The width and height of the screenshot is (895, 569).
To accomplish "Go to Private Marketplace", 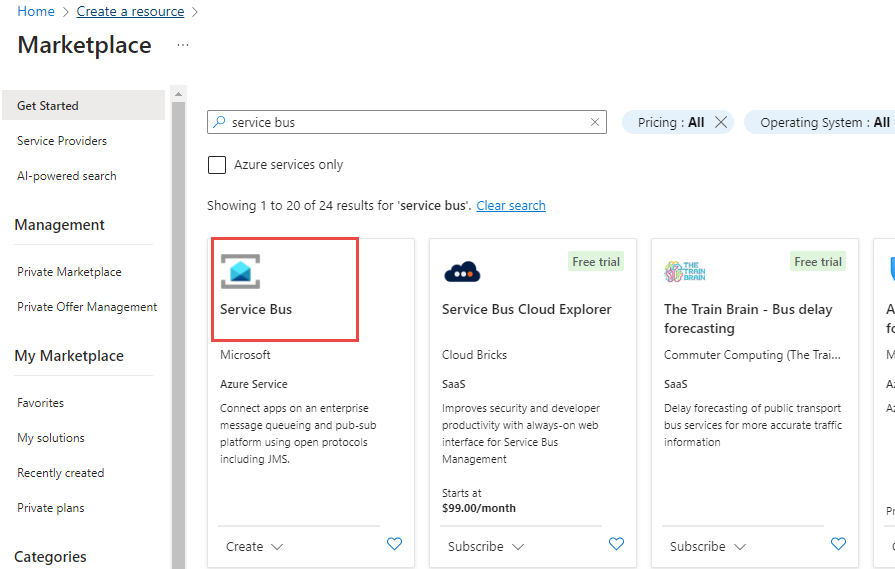I will pyautogui.click(x=69, y=272).
